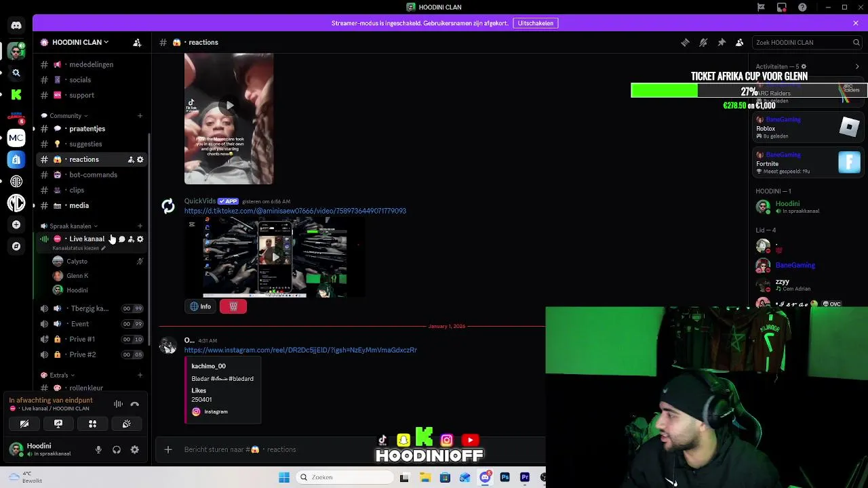The width and height of the screenshot is (868, 488).
Task: Join the Event voice channel
Action: [91, 324]
